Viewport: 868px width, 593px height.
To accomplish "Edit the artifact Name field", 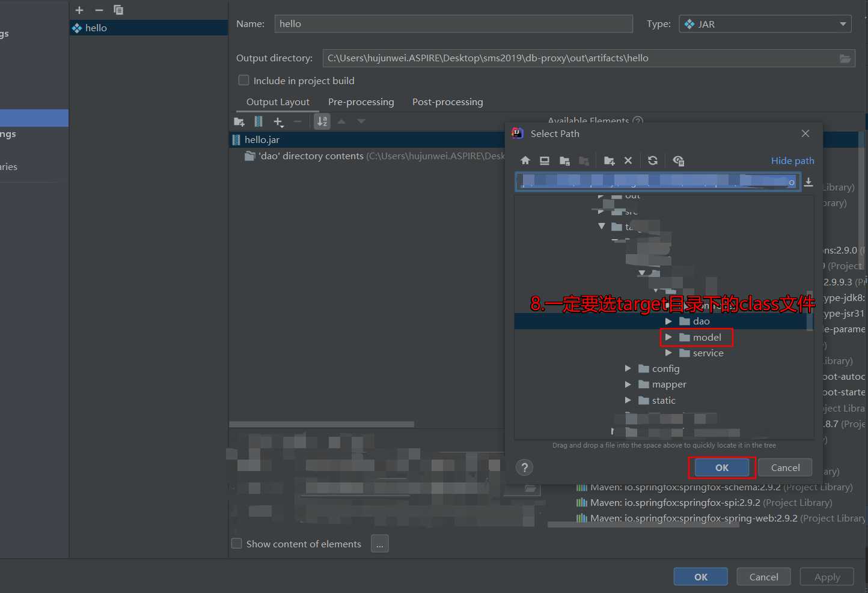I will (x=454, y=23).
